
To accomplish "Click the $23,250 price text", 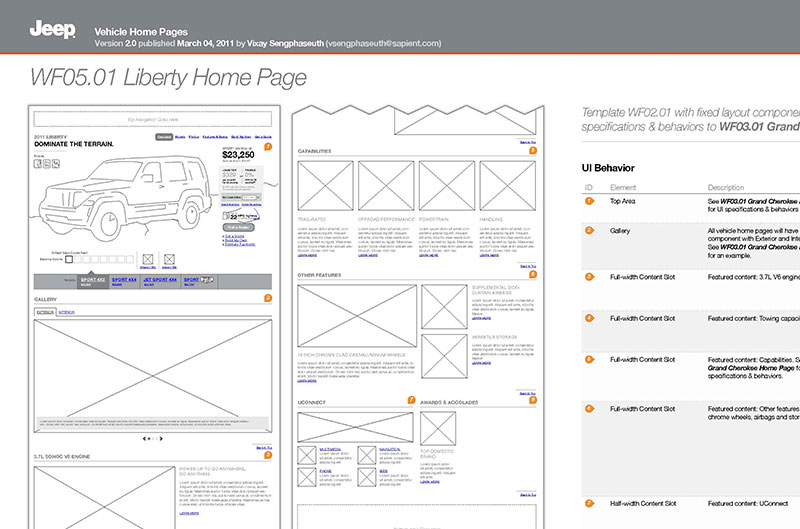I will click(238, 155).
